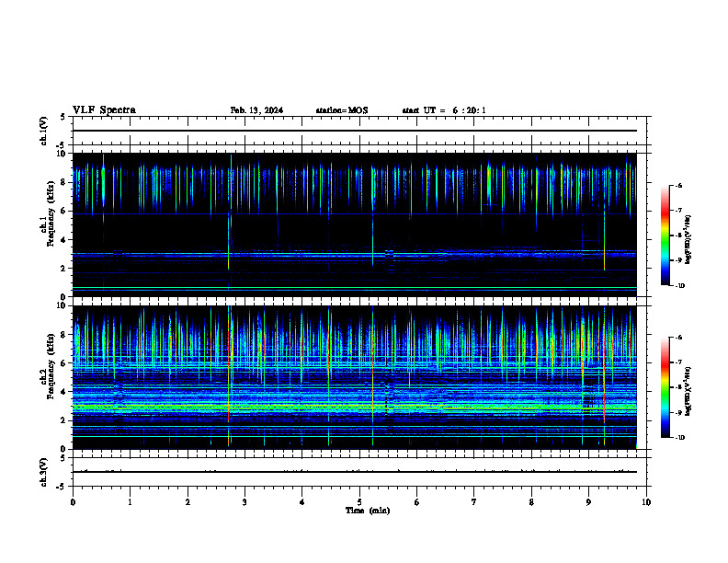
Task: Click the '-6' label on upper color scale
Action: (678, 185)
